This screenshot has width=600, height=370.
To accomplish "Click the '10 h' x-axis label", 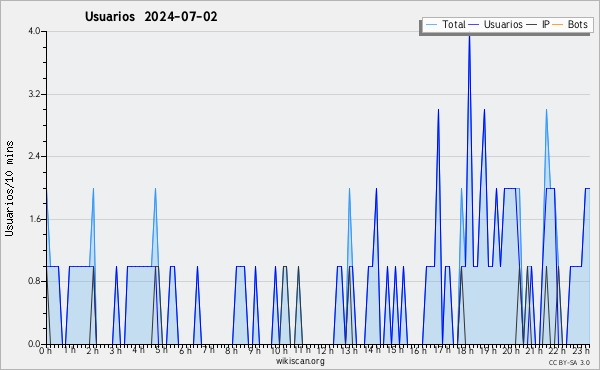I will pyautogui.click(x=279, y=350).
